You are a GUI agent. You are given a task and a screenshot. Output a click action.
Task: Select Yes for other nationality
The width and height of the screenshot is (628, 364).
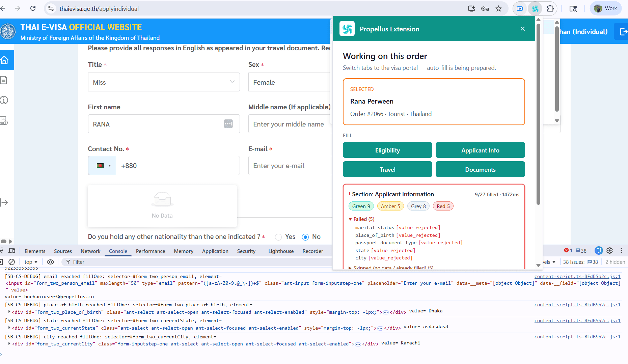(278, 237)
